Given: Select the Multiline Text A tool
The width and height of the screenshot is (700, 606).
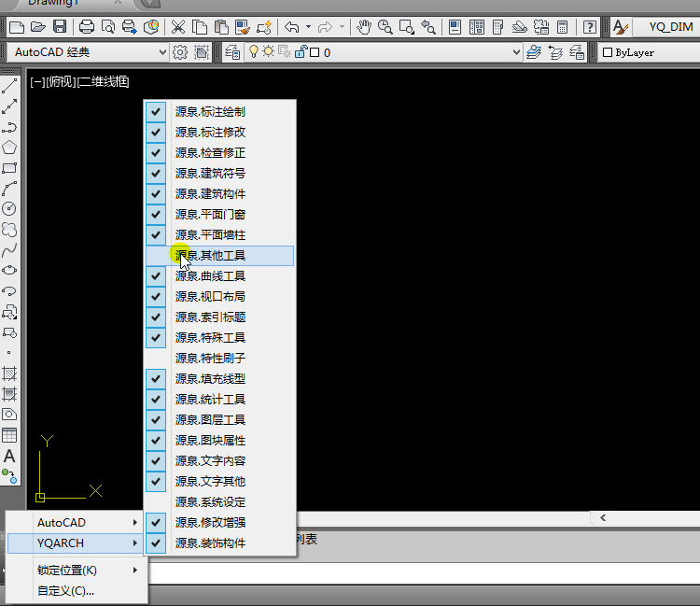Looking at the screenshot, I should tap(9, 456).
